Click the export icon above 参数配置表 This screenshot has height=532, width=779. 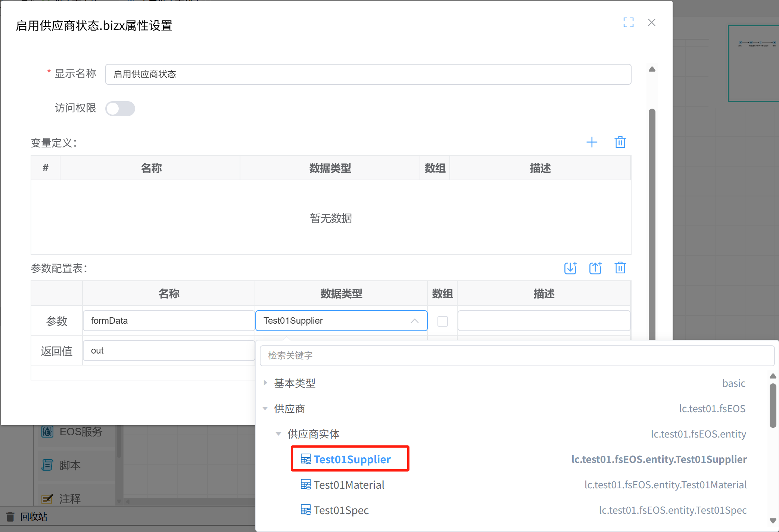[595, 268]
